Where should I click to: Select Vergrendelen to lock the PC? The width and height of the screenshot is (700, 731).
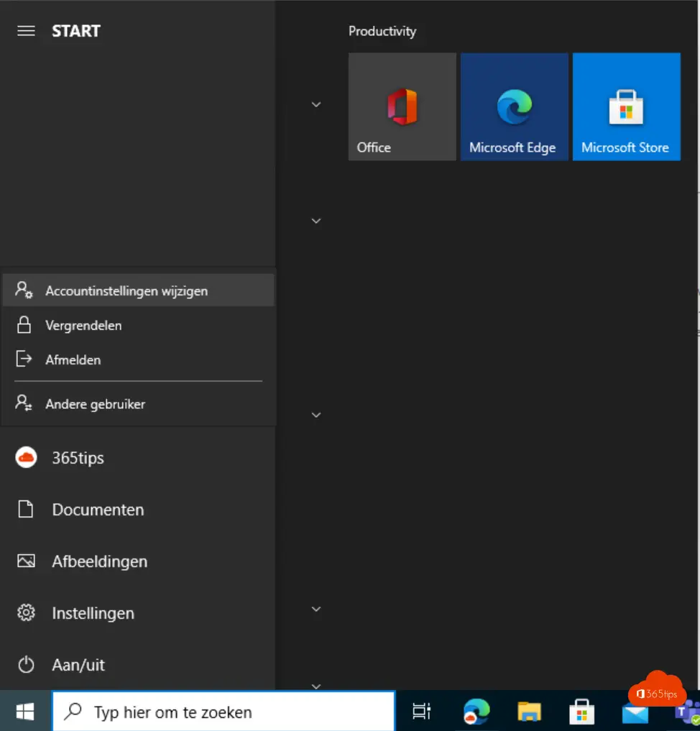coord(139,325)
